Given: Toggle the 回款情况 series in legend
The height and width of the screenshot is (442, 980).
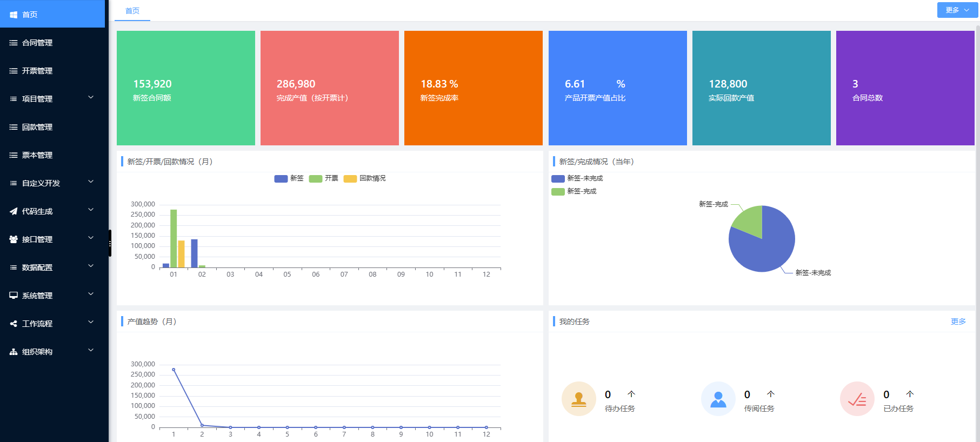Looking at the screenshot, I should point(365,178).
